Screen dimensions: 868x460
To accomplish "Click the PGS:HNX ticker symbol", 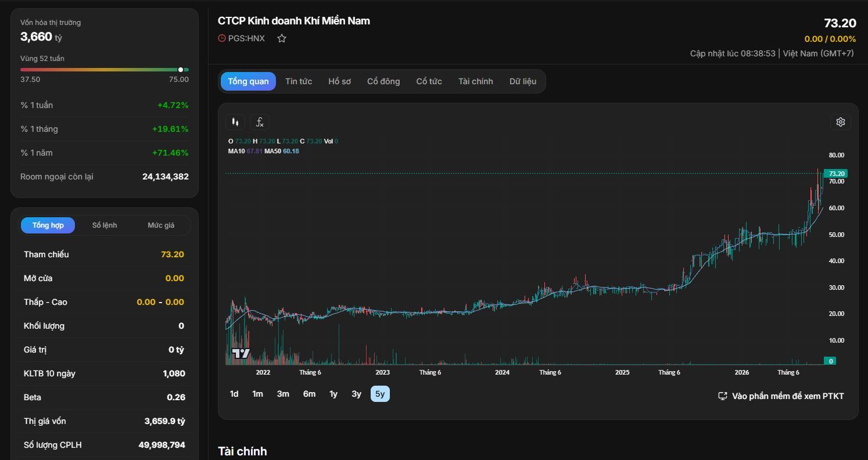I will click(x=246, y=38).
